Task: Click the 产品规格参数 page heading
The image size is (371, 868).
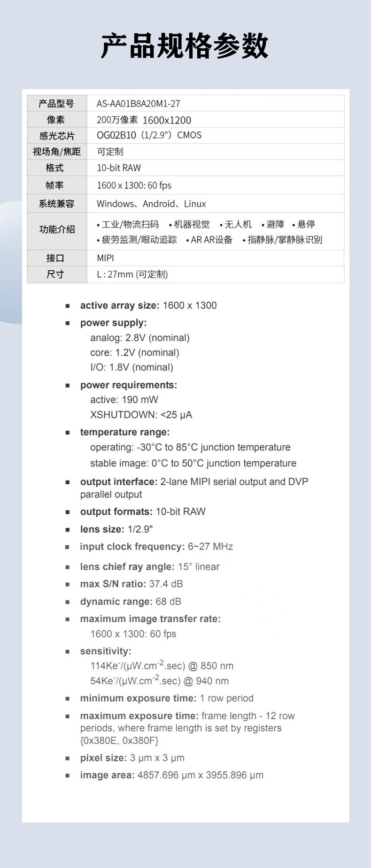Action: pyautogui.click(x=185, y=46)
